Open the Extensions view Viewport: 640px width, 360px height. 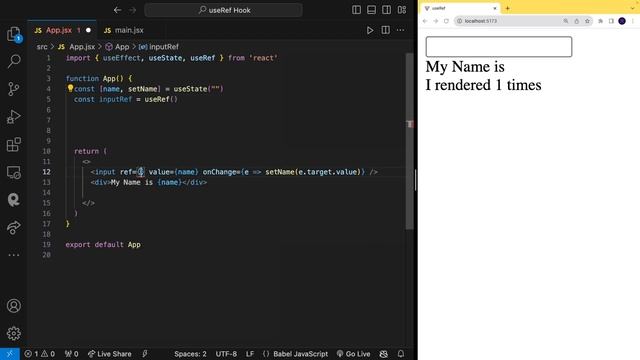pos(14,144)
